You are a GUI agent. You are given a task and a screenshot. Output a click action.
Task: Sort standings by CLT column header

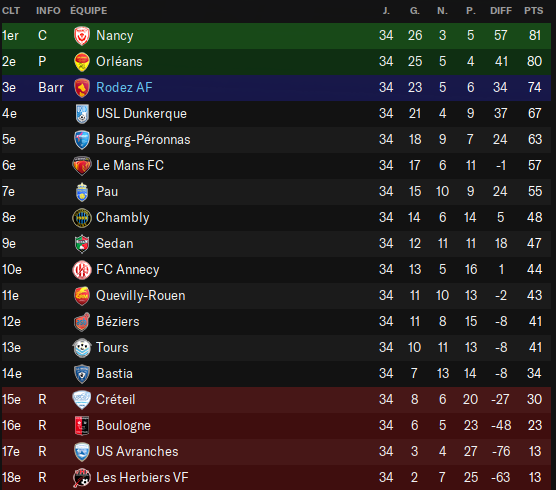pos(11,11)
